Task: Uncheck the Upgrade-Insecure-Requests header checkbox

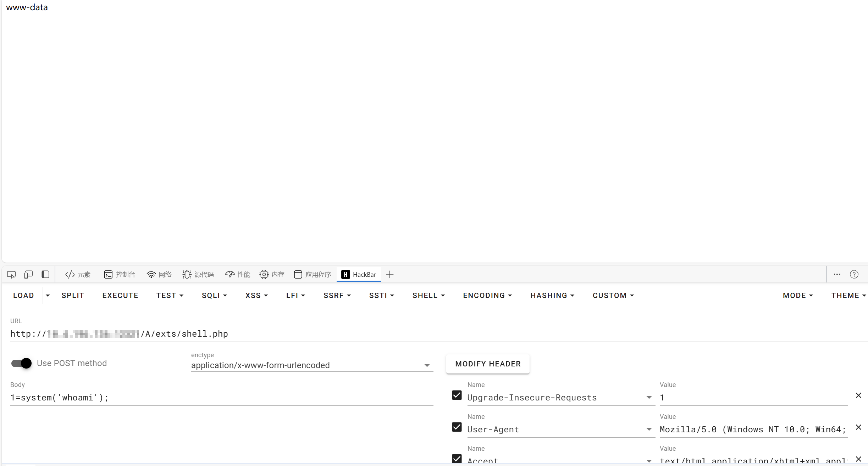Action: pos(457,395)
